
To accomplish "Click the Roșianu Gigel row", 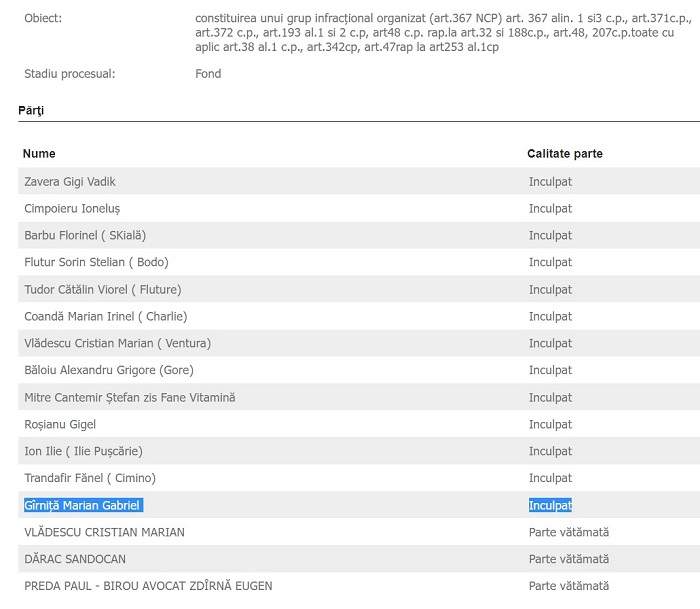I will (x=60, y=425).
